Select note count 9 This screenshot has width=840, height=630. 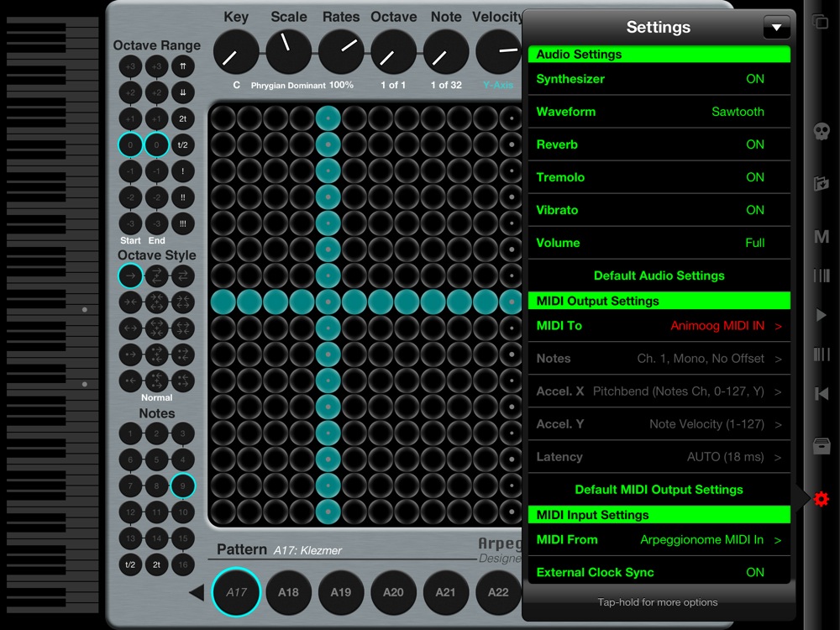tap(182, 486)
